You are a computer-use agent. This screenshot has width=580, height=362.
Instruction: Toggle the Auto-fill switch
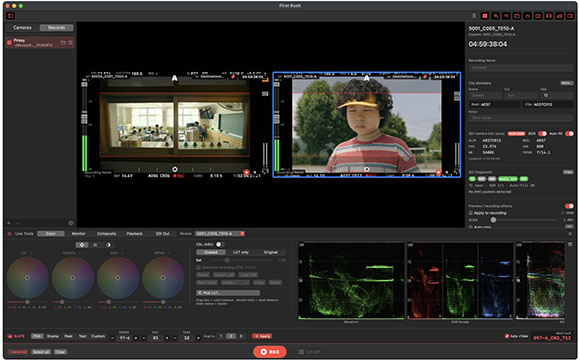(x=569, y=133)
